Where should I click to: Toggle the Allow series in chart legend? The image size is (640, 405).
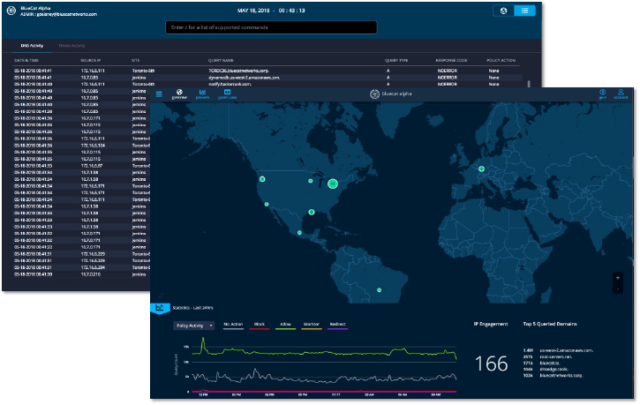pos(285,326)
